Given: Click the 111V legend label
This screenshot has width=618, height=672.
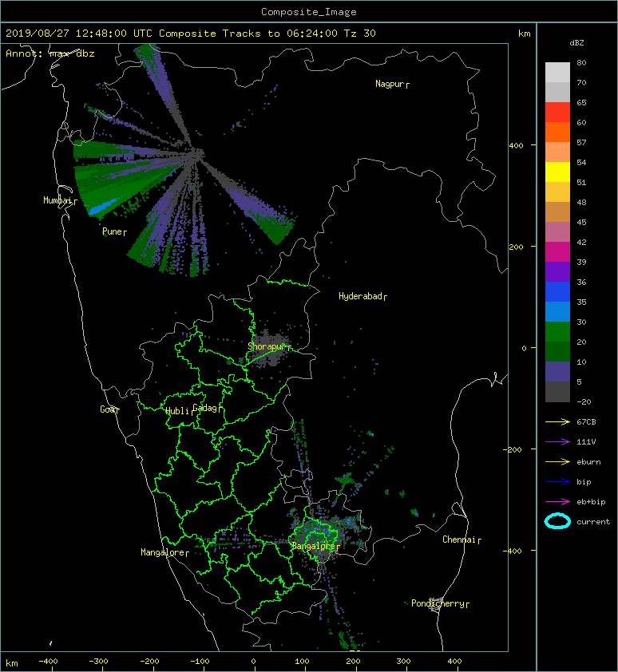Looking at the screenshot, I should coord(586,442).
